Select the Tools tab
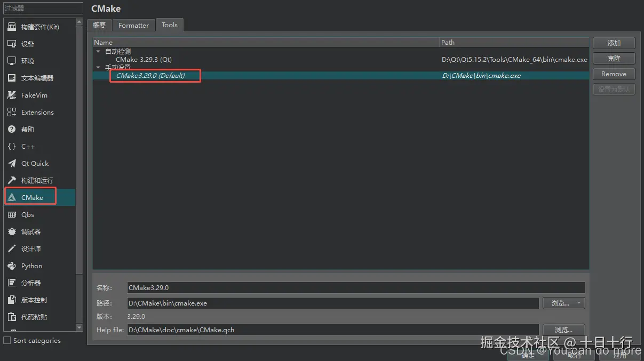The height and width of the screenshot is (361, 644). click(170, 25)
